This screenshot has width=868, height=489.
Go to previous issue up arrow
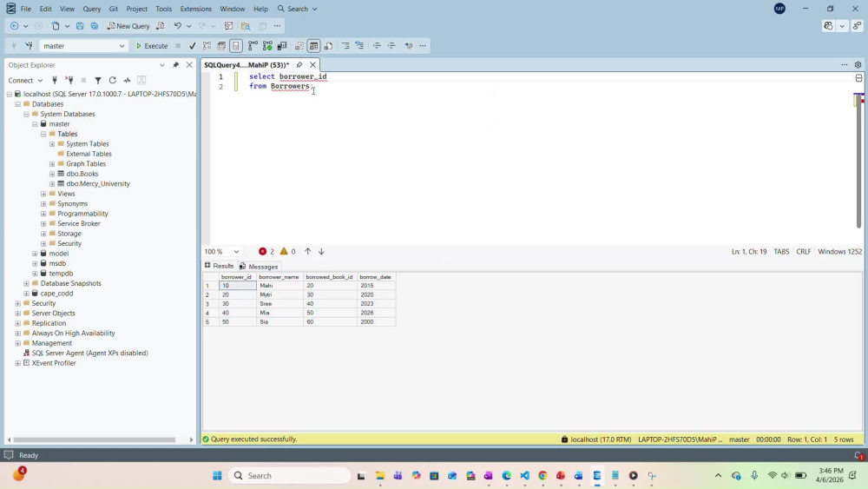308,251
